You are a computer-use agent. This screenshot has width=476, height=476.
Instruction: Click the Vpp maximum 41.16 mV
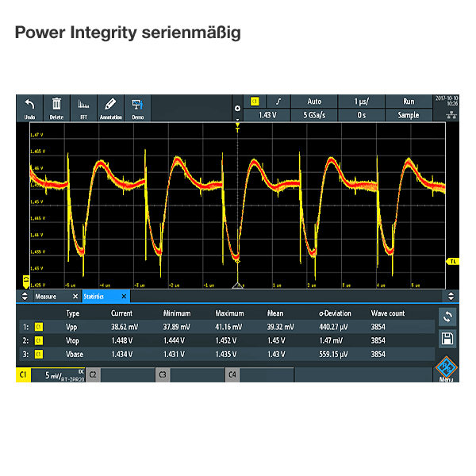coord(228,327)
